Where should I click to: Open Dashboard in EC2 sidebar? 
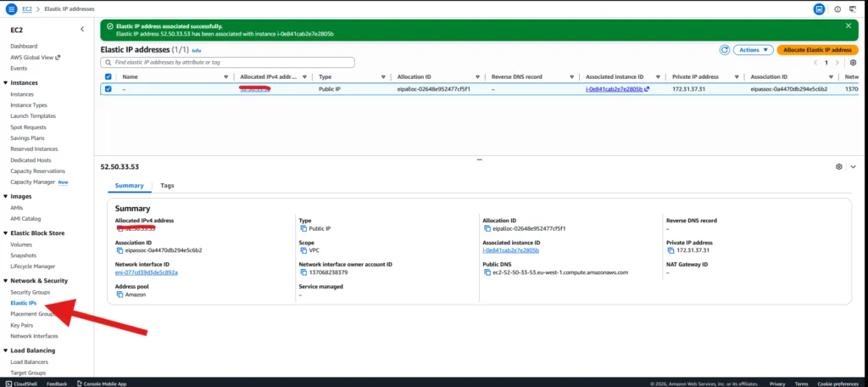(24, 46)
